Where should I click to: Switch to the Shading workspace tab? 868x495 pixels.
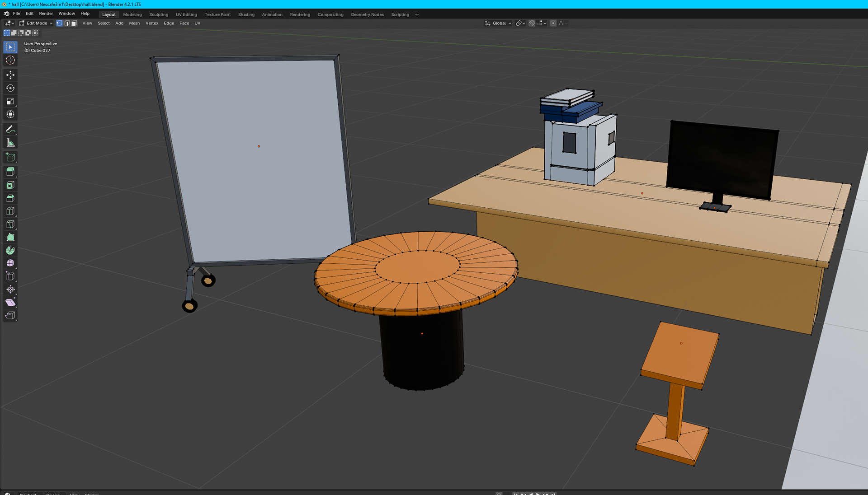point(246,14)
